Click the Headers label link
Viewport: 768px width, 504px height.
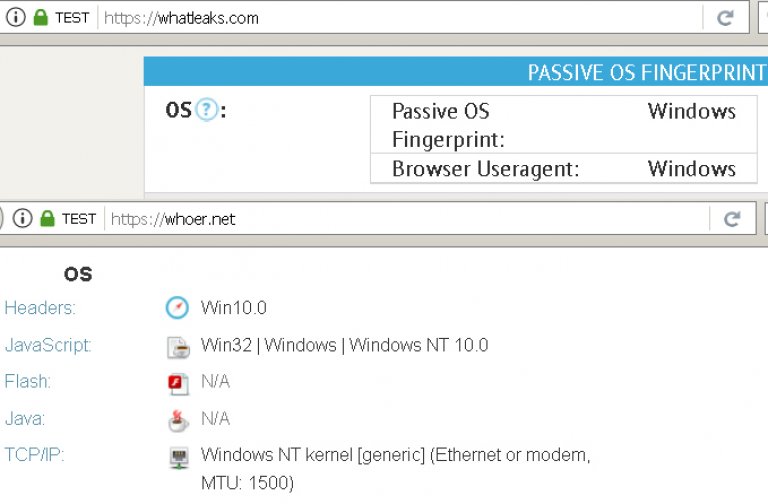[x=40, y=308]
